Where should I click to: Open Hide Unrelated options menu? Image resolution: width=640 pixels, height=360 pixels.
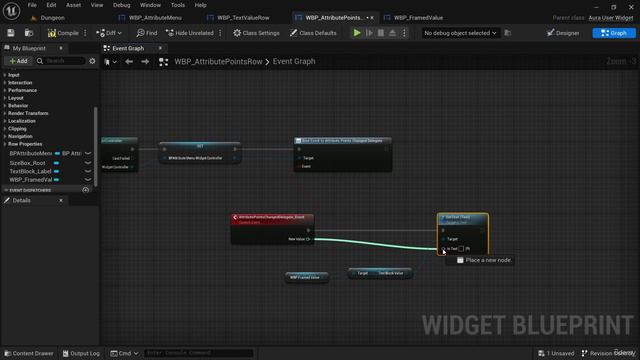click(220, 33)
